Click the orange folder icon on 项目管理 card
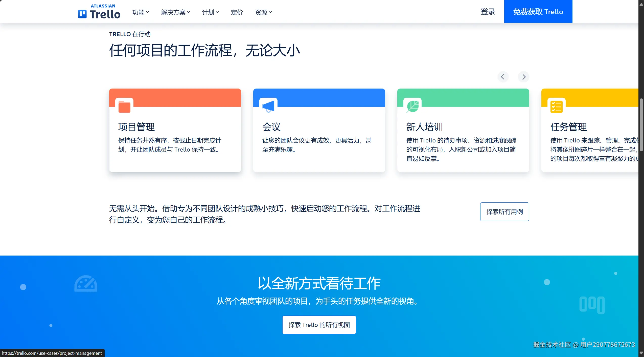This screenshot has height=357, width=644. click(x=124, y=107)
